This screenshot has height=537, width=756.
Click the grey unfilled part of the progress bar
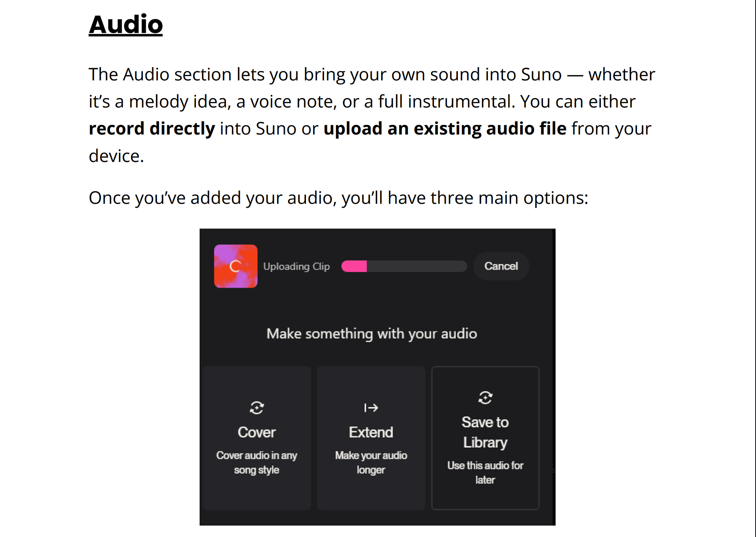pyautogui.click(x=416, y=266)
